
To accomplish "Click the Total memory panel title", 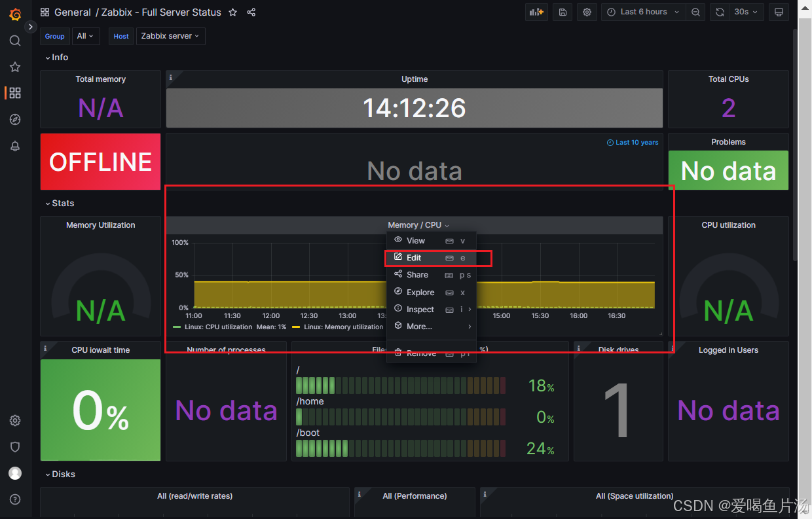I will click(x=100, y=79).
